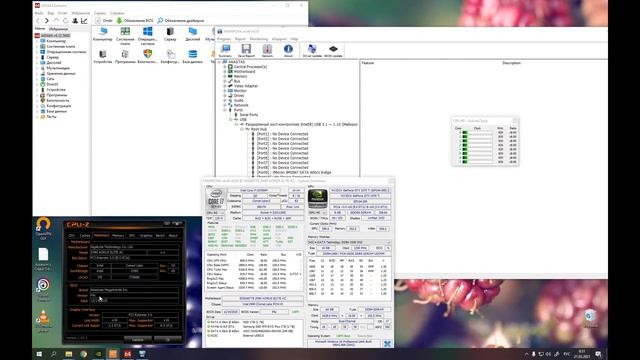Screen dimensions: 640x360
Task: Open База данных large icon in AIDA64 pane
Action: 193,57
